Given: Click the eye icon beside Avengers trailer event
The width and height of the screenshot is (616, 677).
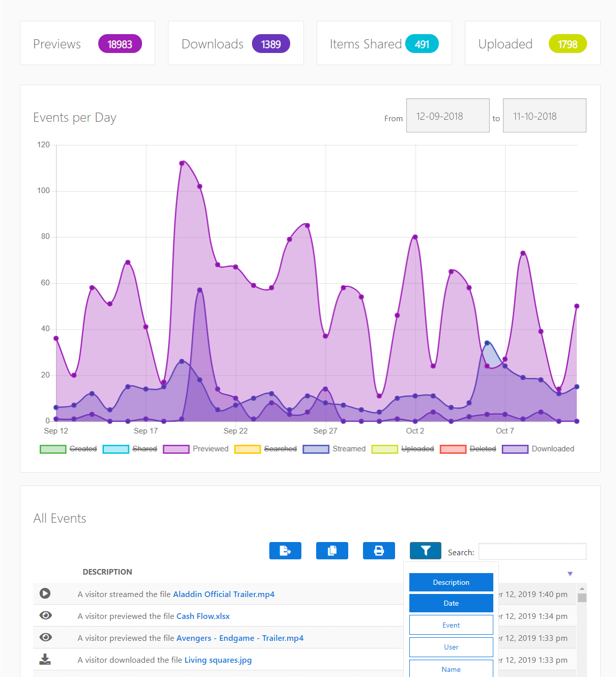Looking at the screenshot, I should click(45, 637).
